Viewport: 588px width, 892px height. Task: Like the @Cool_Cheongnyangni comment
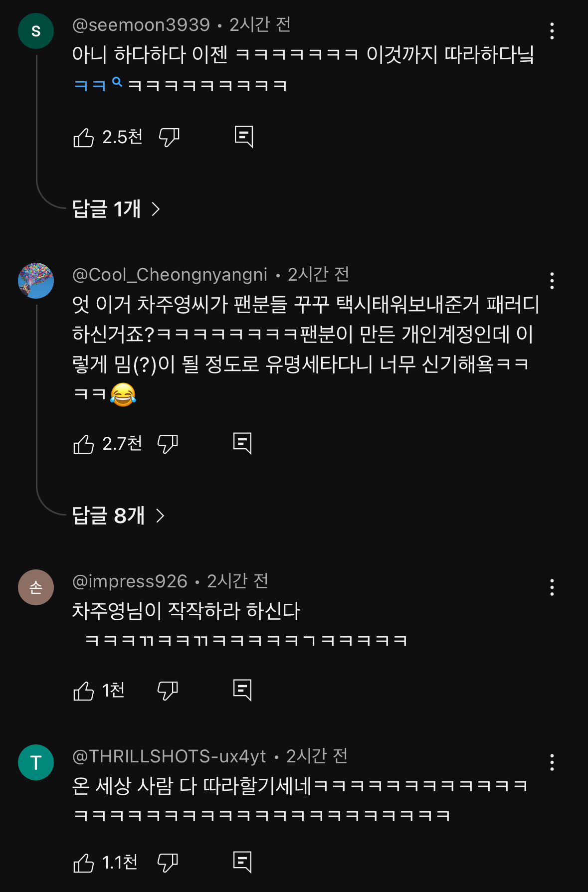(x=84, y=444)
